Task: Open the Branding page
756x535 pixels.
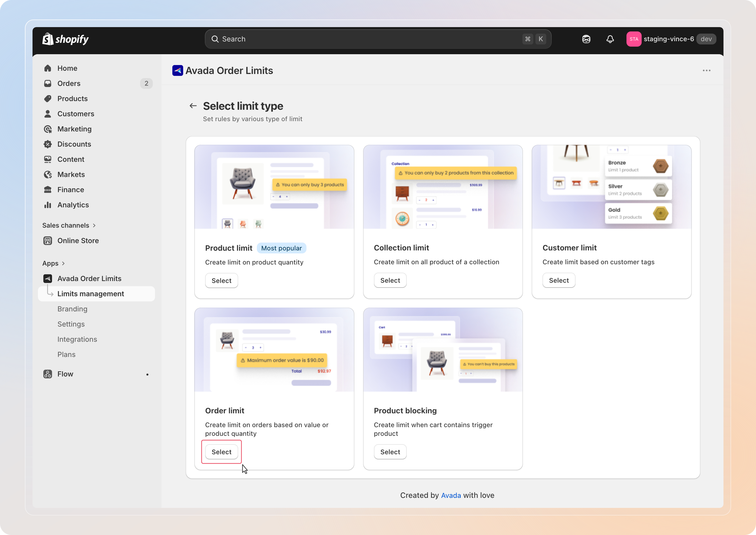Action: (73, 309)
